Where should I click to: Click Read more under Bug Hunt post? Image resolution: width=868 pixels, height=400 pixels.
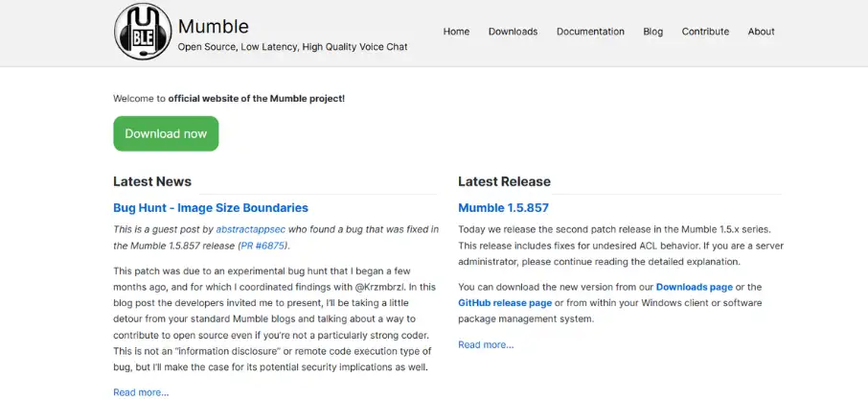click(x=141, y=391)
